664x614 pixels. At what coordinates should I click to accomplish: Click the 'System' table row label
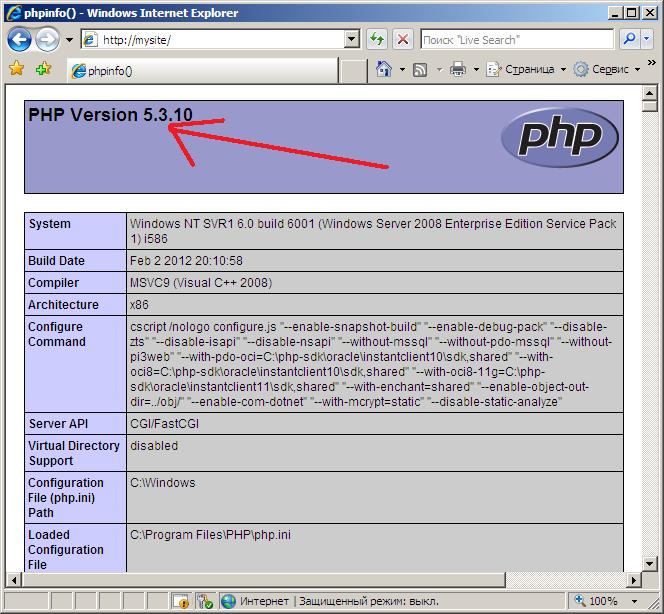point(50,224)
